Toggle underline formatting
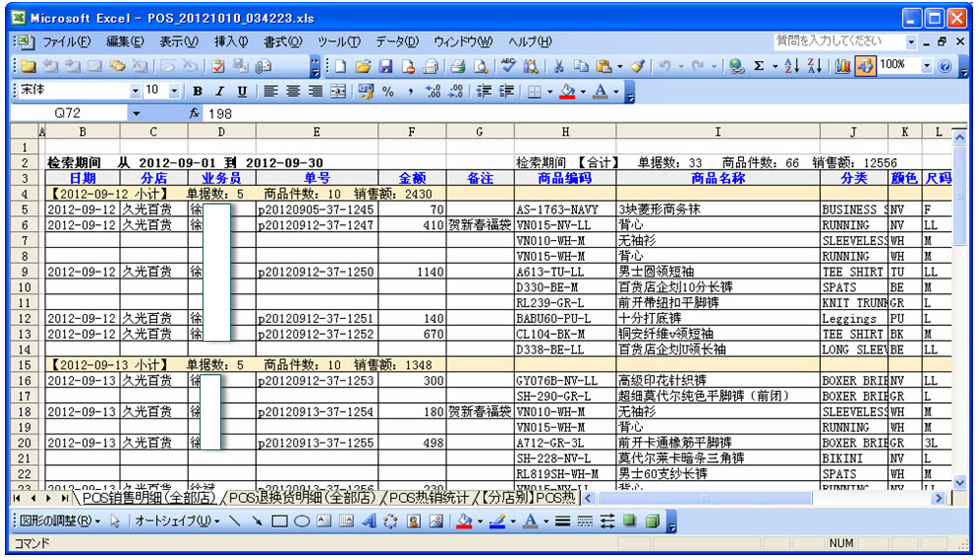 point(242,92)
